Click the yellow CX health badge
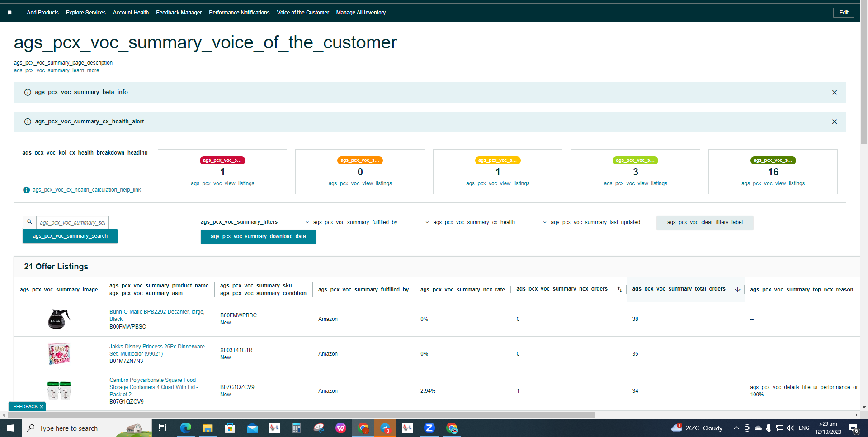The width and height of the screenshot is (868, 437). pyautogui.click(x=498, y=160)
